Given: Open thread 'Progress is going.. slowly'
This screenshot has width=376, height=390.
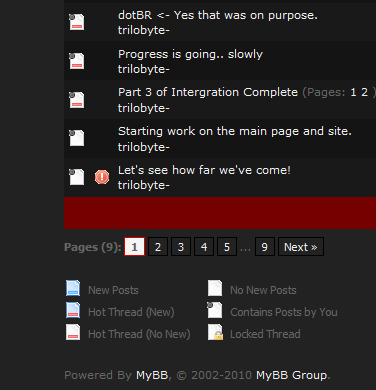Looking at the screenshot, I should (190, 54).
